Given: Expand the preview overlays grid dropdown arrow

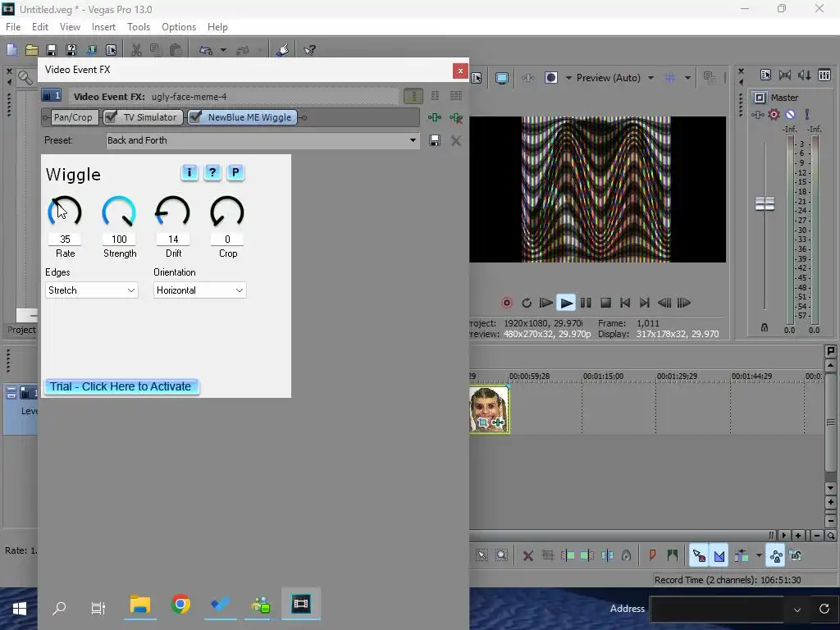Looking at the screenshot, I should tap(687, 78).
